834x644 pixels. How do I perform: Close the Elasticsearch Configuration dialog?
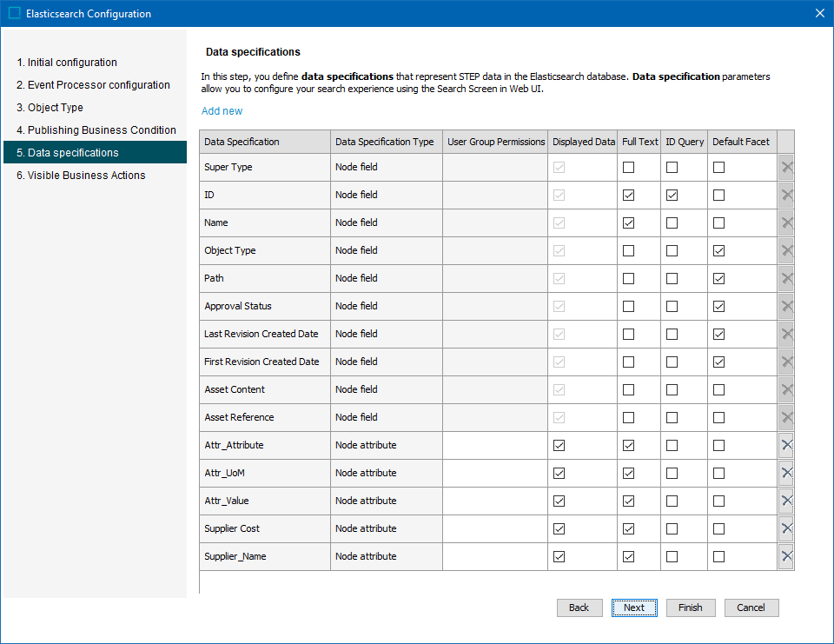click(819, 13)
